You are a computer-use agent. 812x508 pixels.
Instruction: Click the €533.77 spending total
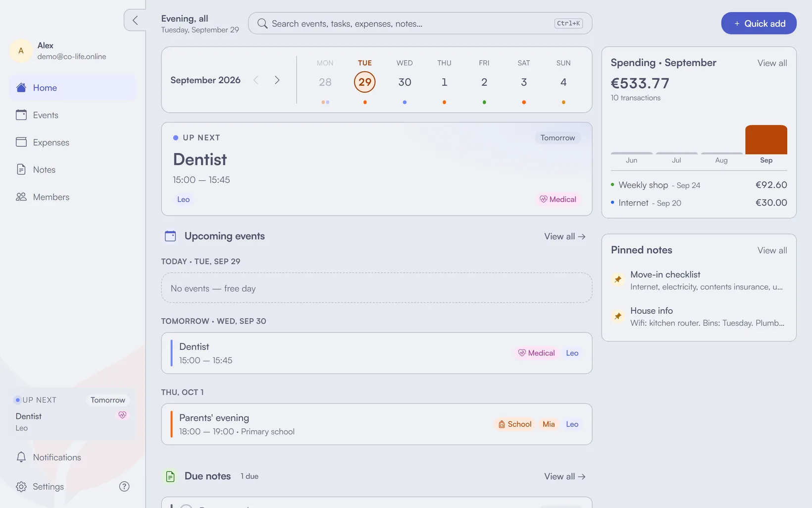pos(640,83)
